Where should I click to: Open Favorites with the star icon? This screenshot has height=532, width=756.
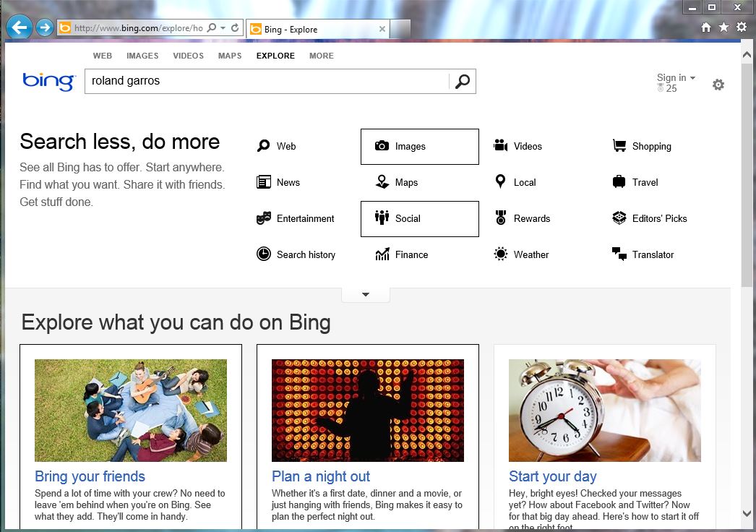pos(723,27)
